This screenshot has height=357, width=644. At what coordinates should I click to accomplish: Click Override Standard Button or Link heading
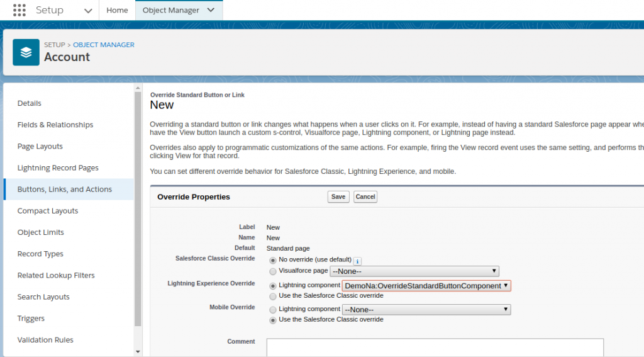coord(197,94)
